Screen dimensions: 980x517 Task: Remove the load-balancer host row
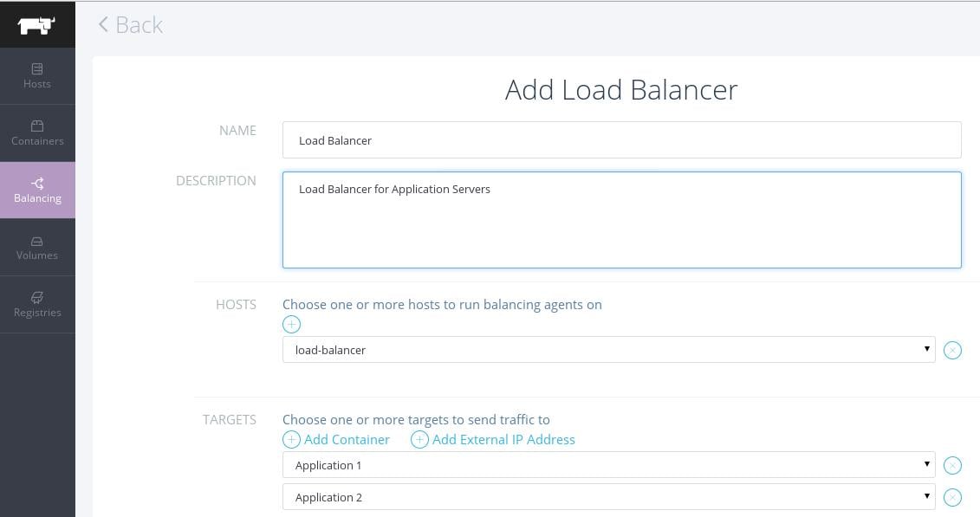[952, 351]
